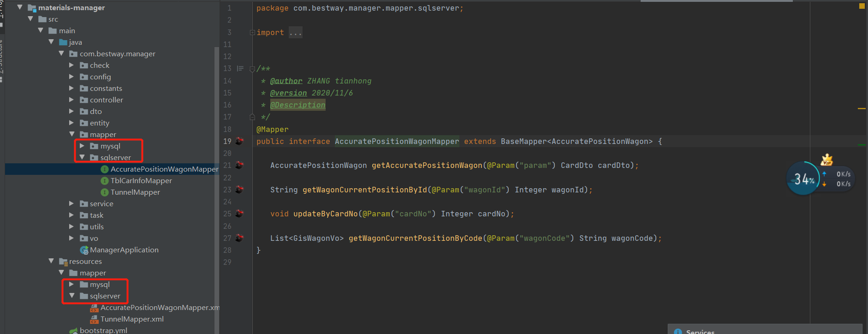Expand the utils package arrow

coord(71,227)
